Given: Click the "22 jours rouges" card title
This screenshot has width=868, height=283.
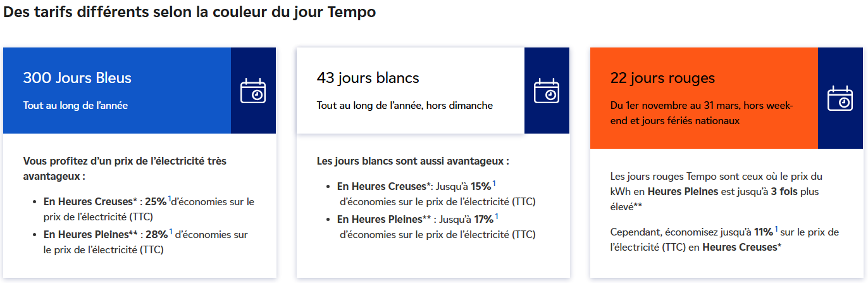Looking at the screenshot, I should pyautogui.click(x=662, y=78).
